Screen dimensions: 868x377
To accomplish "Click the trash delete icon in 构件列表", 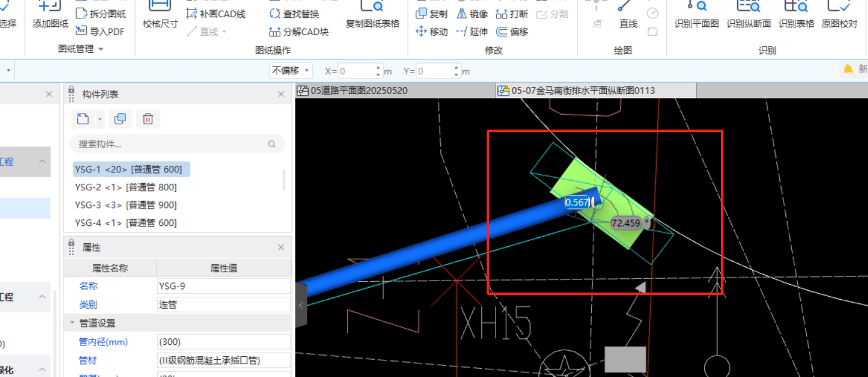I will 148,119.
